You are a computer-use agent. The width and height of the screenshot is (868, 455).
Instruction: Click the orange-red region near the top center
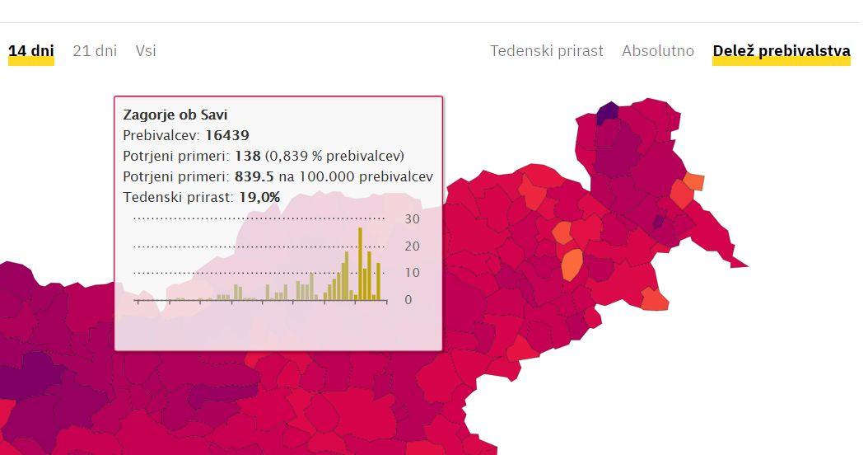click(533, 195)
